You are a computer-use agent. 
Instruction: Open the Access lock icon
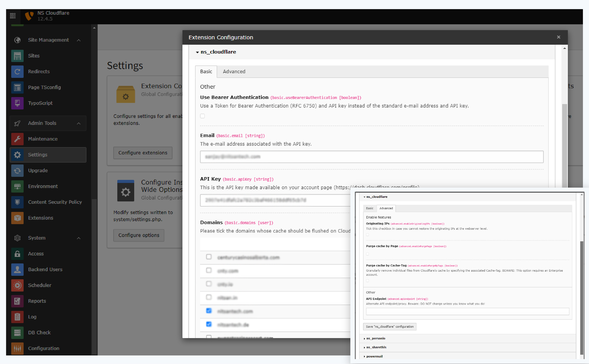tap(17, 254)
